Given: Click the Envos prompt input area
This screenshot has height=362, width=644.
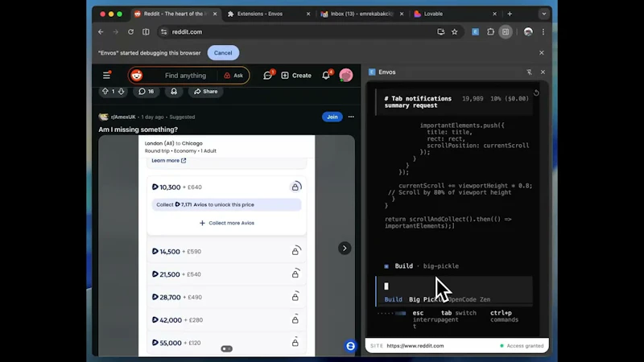Looking at the screenshot, I should pos(454,286).
